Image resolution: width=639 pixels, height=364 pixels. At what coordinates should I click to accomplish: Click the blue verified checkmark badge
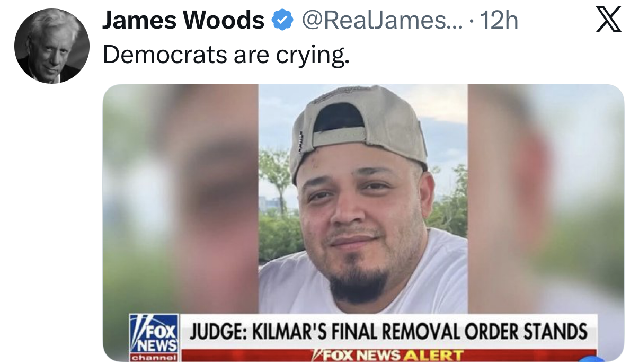(282, 21)
